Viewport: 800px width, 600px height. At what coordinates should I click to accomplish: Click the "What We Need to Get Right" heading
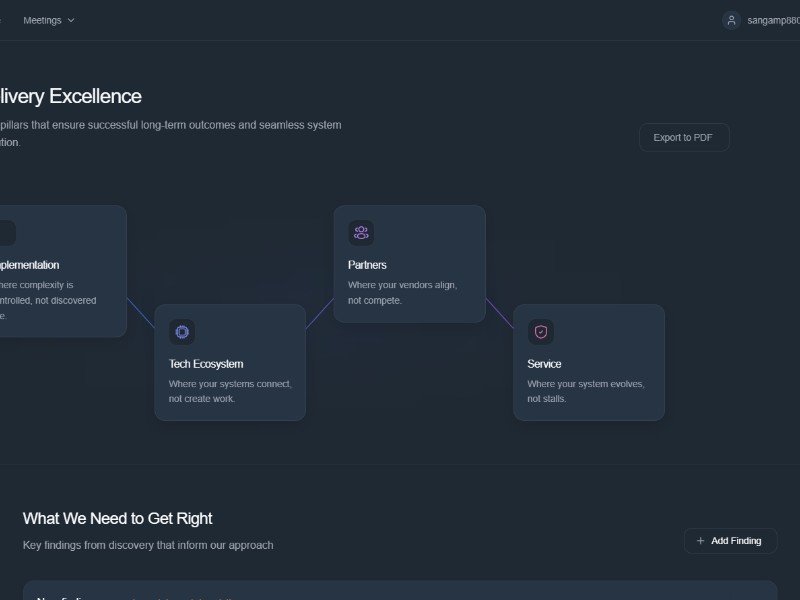click(118, 518)
